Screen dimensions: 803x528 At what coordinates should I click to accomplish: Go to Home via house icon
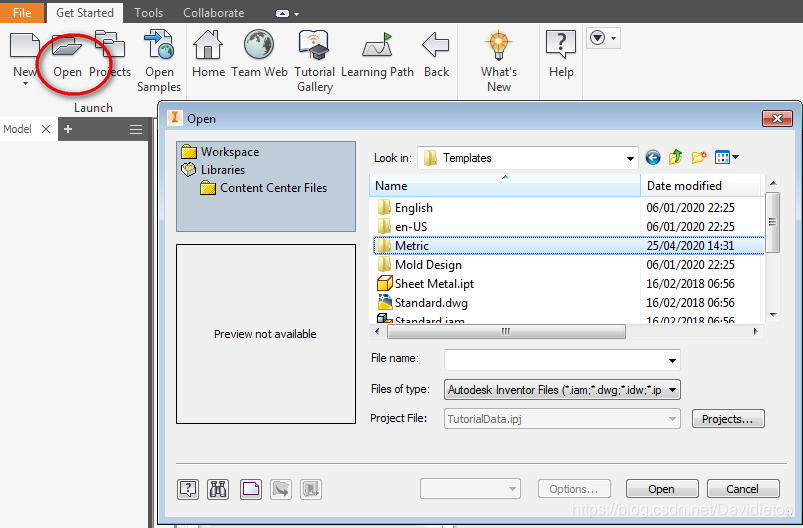(208, 45)
